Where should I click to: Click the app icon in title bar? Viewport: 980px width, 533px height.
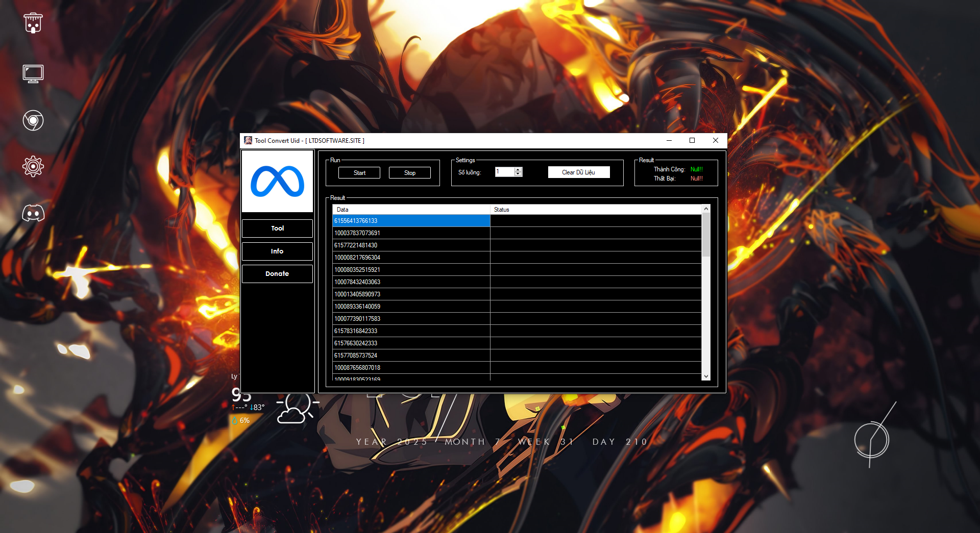[248, 141]
